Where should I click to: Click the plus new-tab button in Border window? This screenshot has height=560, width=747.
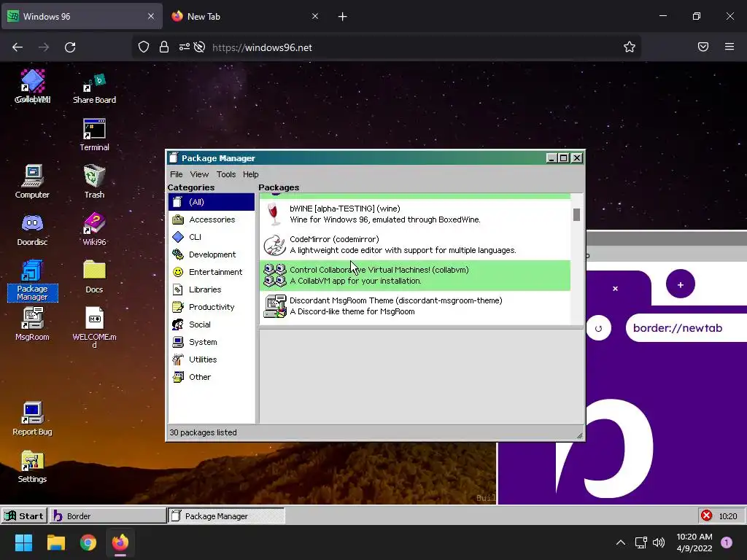click(x=681, y=284)
